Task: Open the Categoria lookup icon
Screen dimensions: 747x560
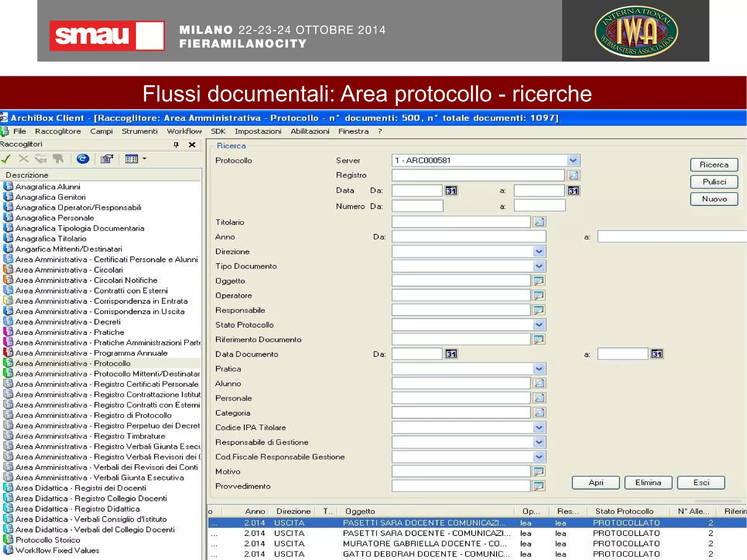Action: [539, 413]
